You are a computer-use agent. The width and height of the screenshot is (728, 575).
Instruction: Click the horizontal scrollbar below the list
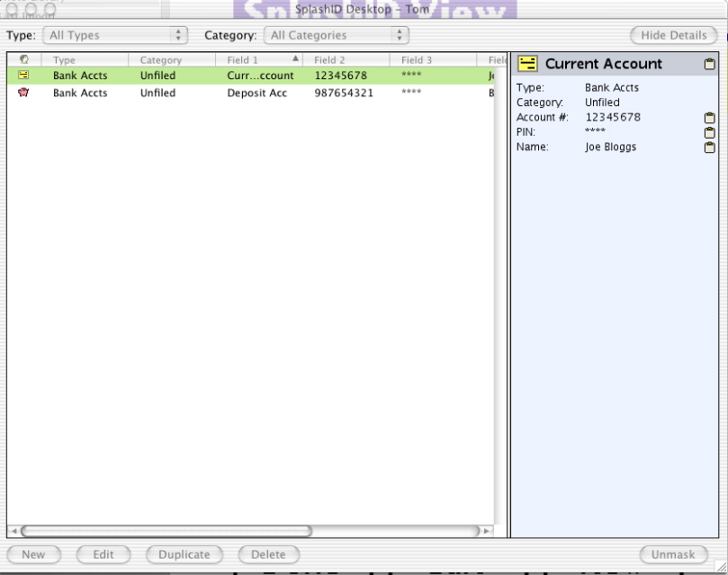(166, 531)
